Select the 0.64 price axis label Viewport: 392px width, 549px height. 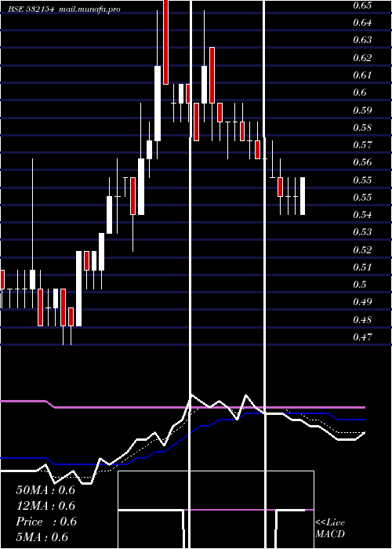click(362, 23)
